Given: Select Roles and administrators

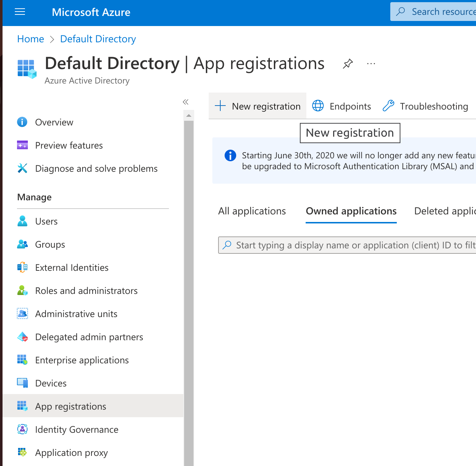Looking at the screenshot, I should (x=86, y=290).
